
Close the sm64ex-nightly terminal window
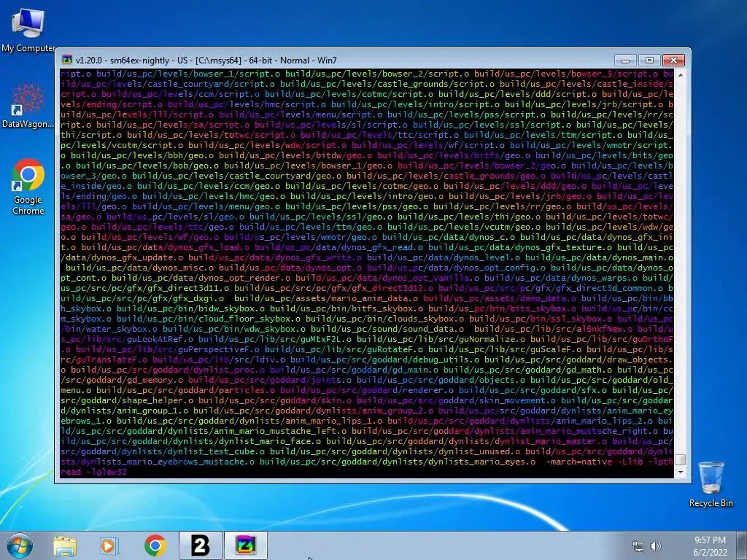point(673,60)
